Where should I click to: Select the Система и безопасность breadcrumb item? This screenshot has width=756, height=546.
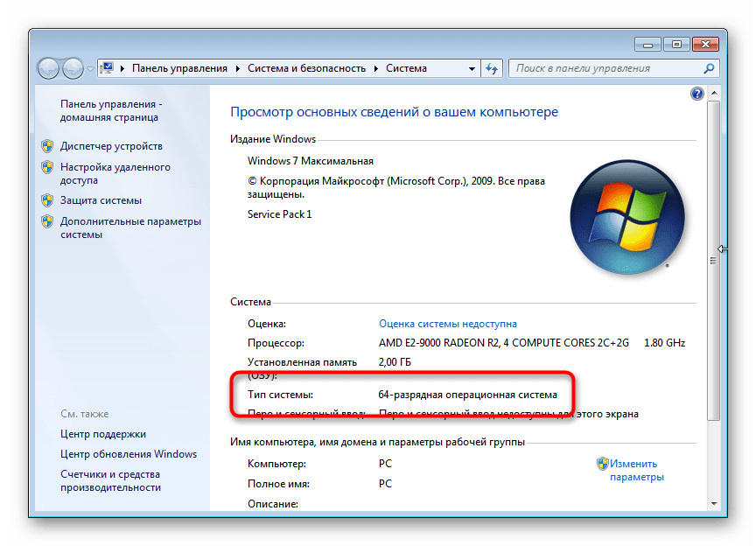point(307,68)
